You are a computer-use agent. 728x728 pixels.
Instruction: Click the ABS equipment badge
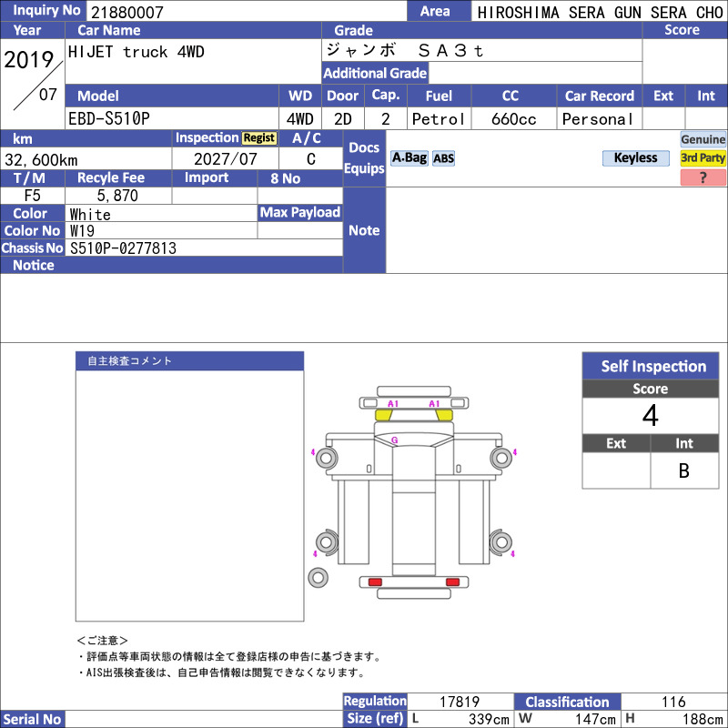pos(443,158)
